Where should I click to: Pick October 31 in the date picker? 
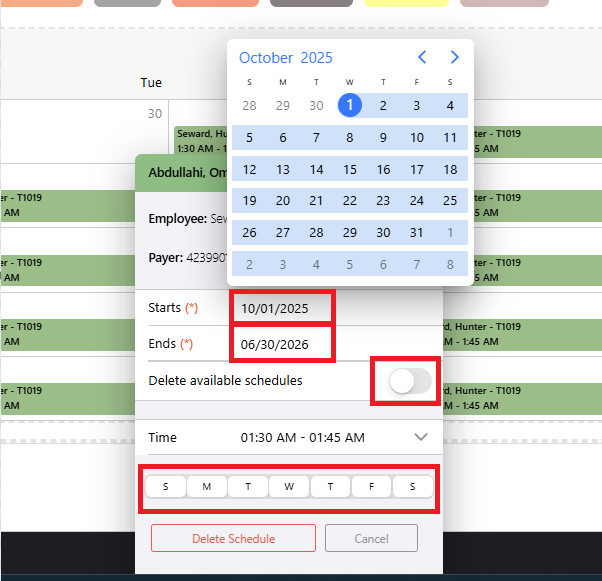coord(417,232)
